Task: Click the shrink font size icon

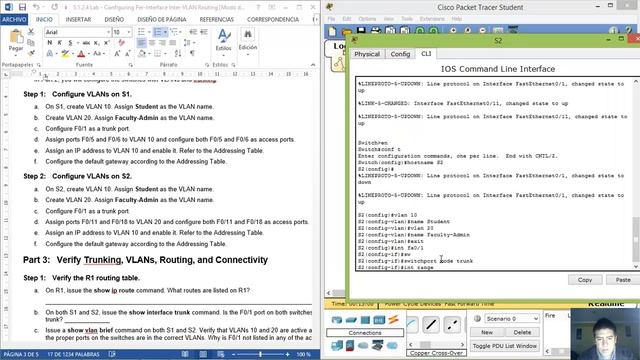Action: tap(128, 53)
